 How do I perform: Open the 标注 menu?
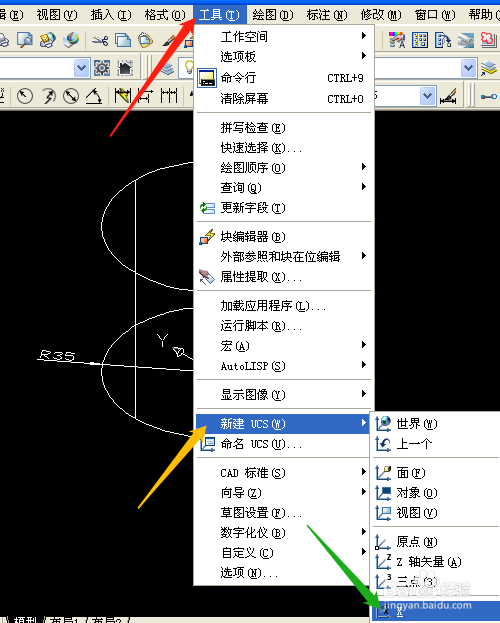[327, 15]
